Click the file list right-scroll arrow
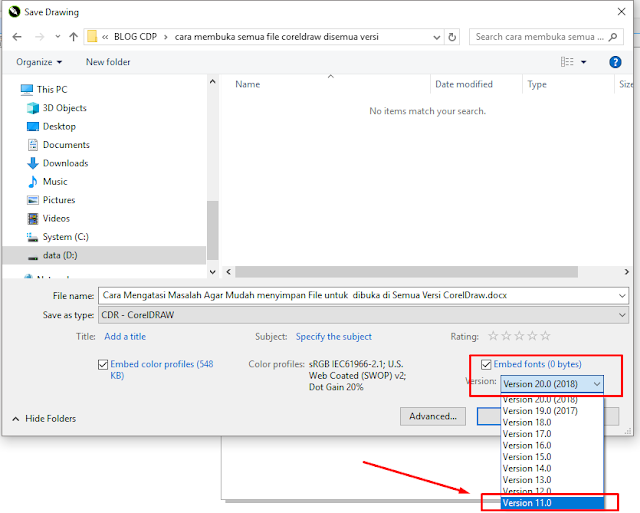This screenshot has width=640, height=513. [627, 272]
